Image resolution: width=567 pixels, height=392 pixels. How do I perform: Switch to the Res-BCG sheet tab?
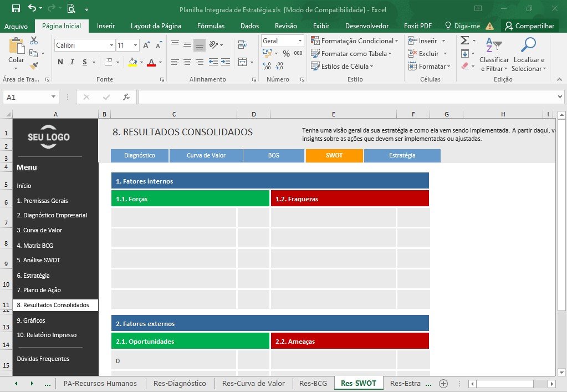(313, 383)
